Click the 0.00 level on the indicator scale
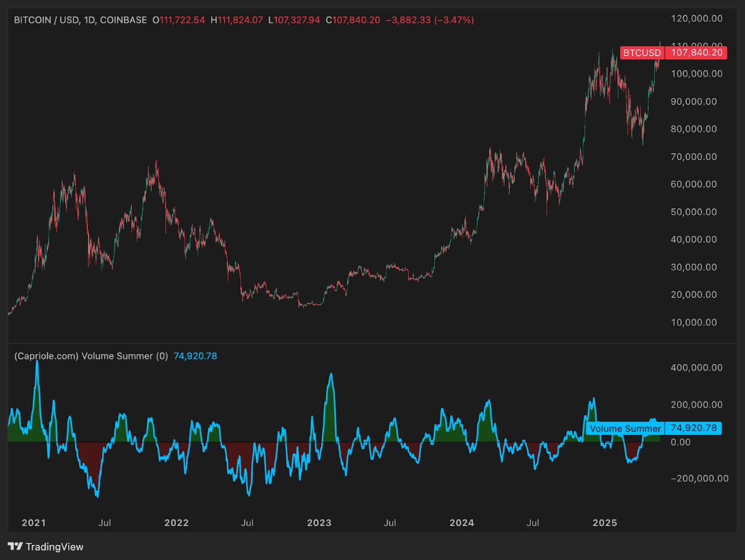 681,442
